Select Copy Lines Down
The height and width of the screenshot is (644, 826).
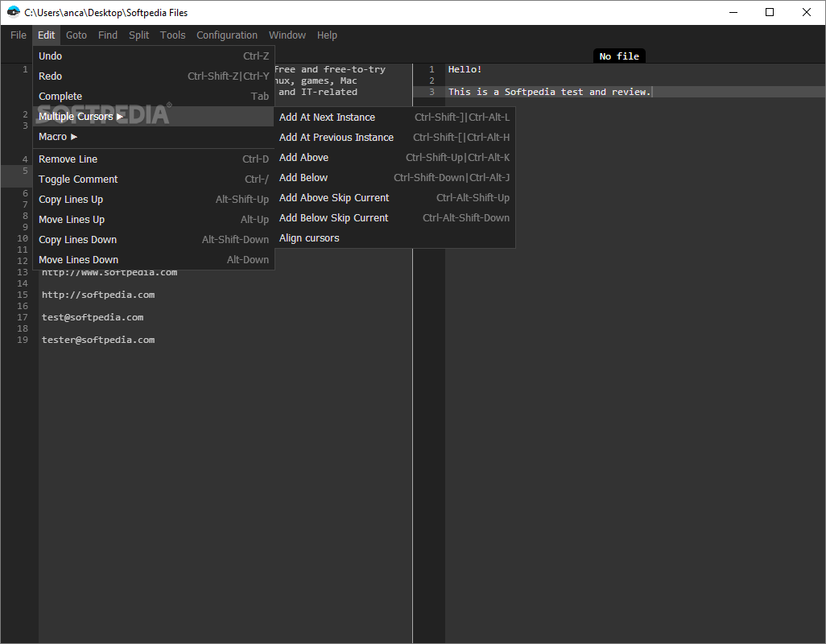(154, 240)
